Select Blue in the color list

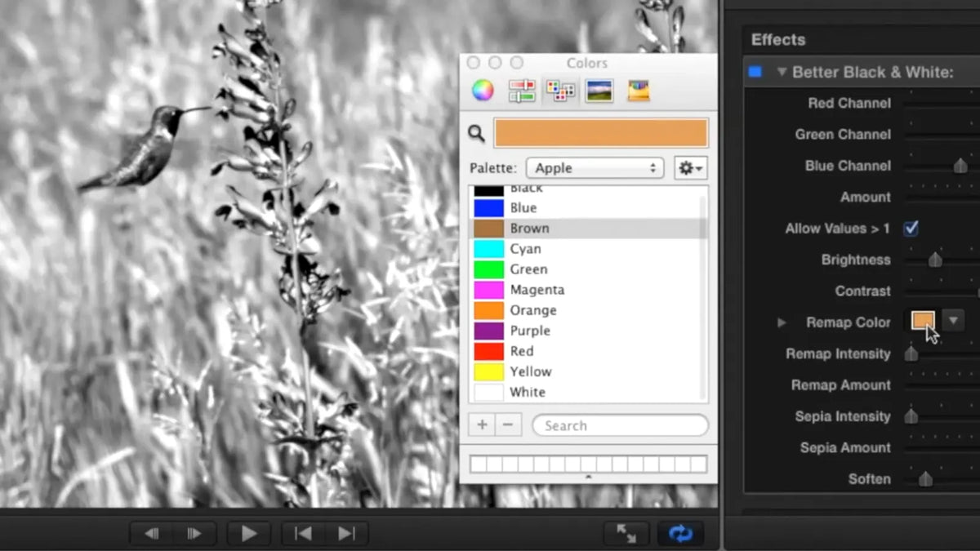[588, 208]
